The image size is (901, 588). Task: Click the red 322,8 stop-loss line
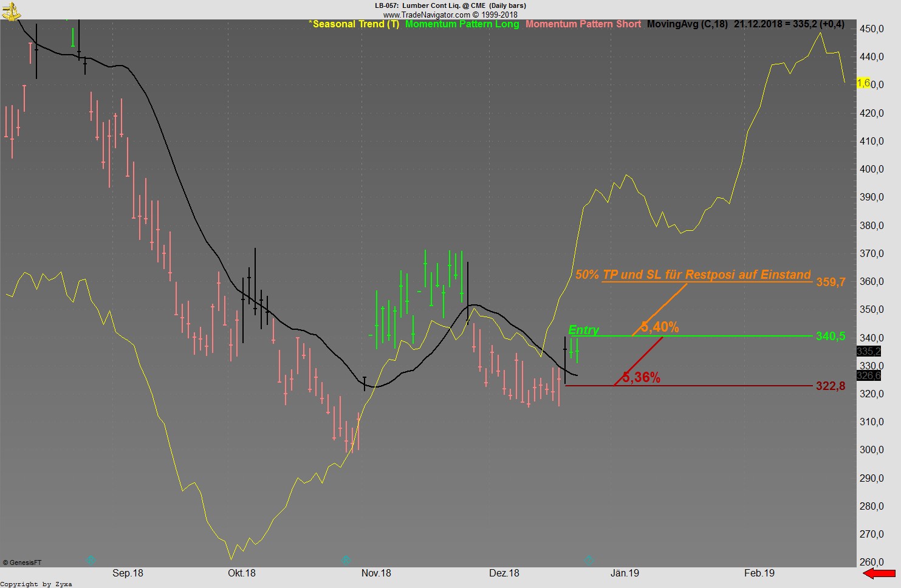click(699, 386)
